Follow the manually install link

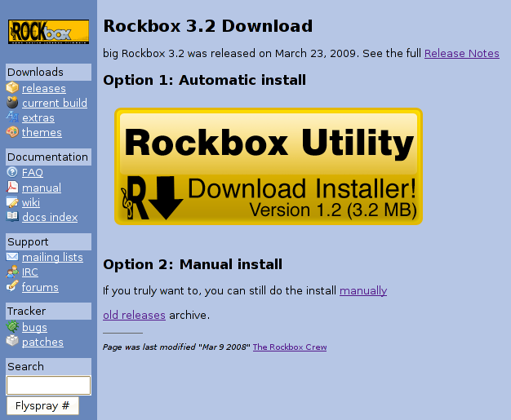click(363, 291)
